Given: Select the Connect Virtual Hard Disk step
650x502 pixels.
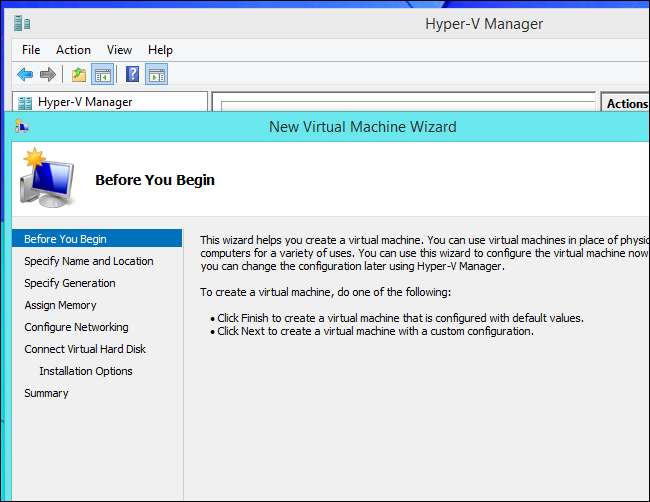Looking at the screenshot, I should point(85,349).
